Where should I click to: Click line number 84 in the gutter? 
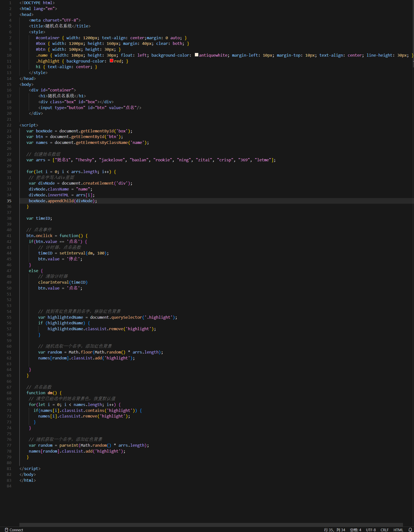(x=9, y=486)
